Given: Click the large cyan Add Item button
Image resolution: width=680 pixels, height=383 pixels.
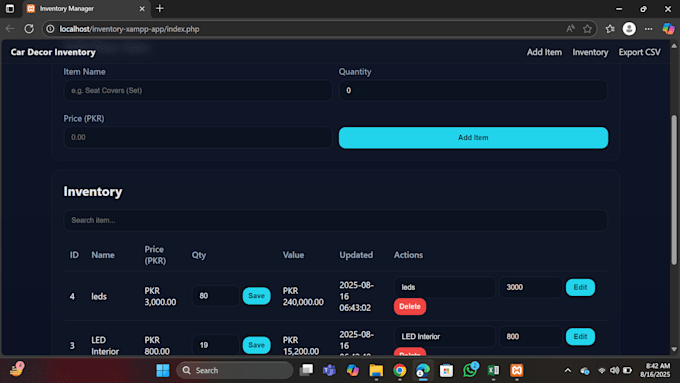Looking at the screenshot, I should pos(473,137).
